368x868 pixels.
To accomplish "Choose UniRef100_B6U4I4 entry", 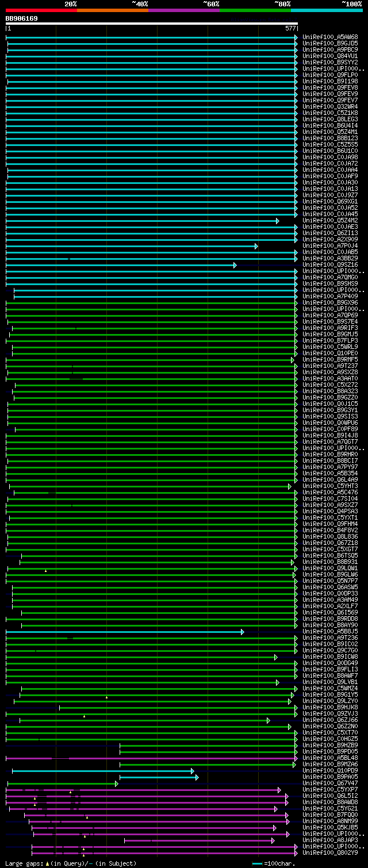I will click(330, 125).
